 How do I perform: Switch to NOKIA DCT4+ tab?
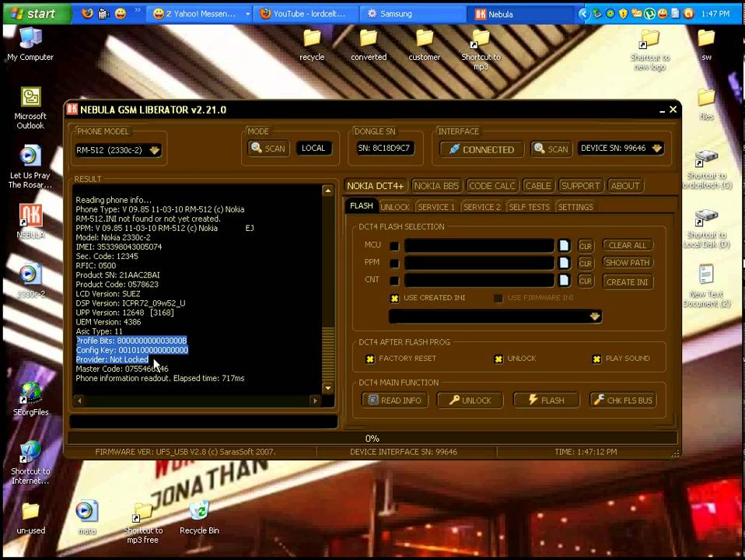(x=375, y=186)
